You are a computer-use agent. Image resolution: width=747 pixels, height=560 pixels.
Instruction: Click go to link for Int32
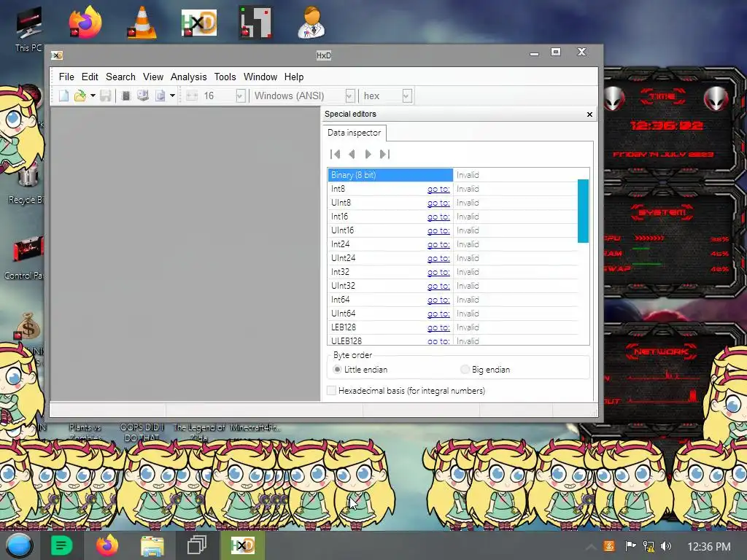438,272
